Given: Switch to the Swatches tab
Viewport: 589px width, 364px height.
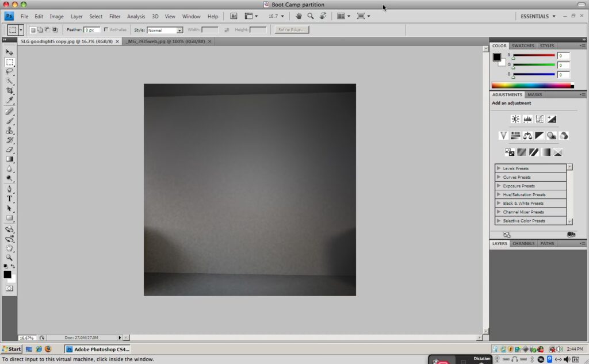Looking at the screenshot, I should click(523, 45).
